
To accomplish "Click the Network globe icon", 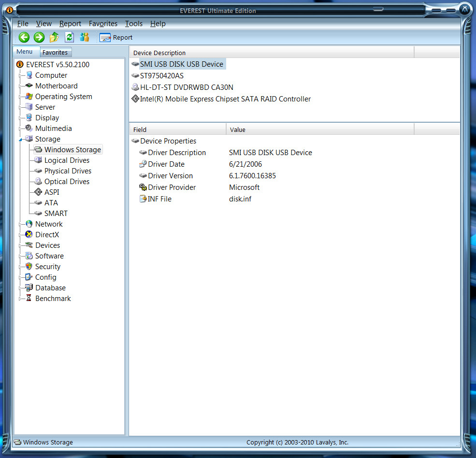I will click(x=29, y=224).
